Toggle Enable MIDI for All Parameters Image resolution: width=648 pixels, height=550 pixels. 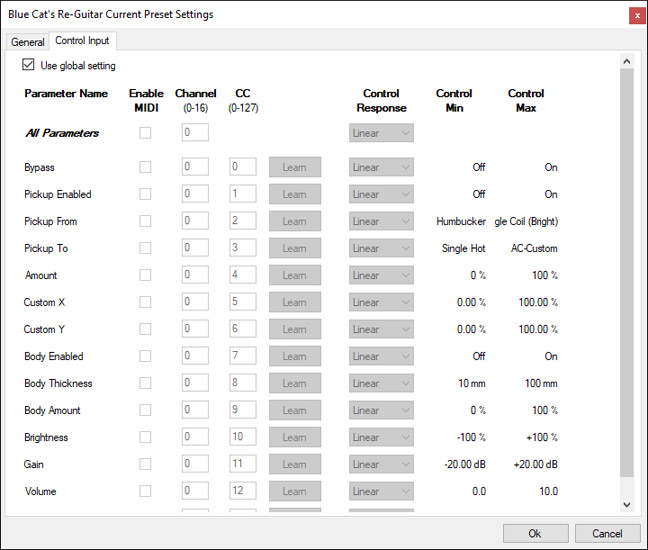[x=146, y=133]
